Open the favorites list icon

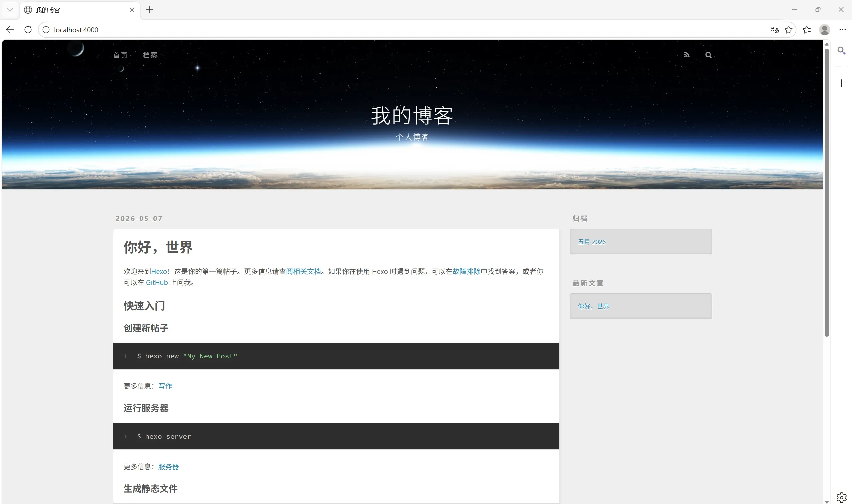807,30
